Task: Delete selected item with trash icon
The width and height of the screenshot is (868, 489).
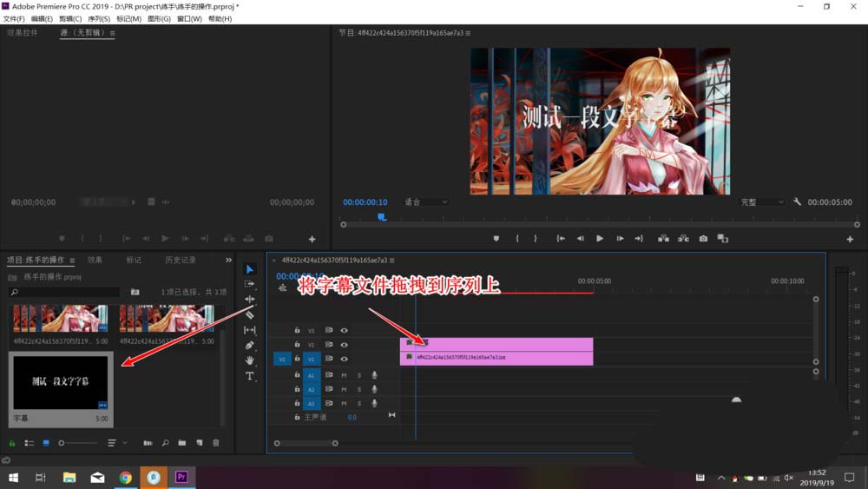Action: coord(216,443)
